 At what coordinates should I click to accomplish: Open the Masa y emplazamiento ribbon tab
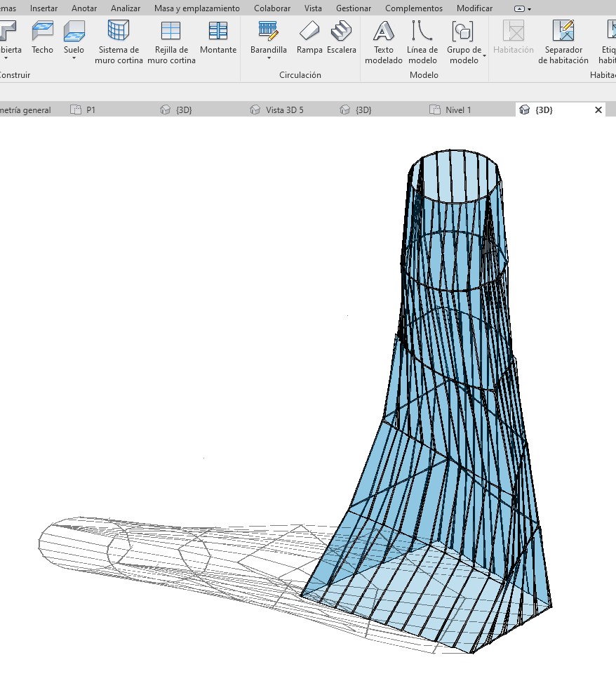tap(196, 8)
